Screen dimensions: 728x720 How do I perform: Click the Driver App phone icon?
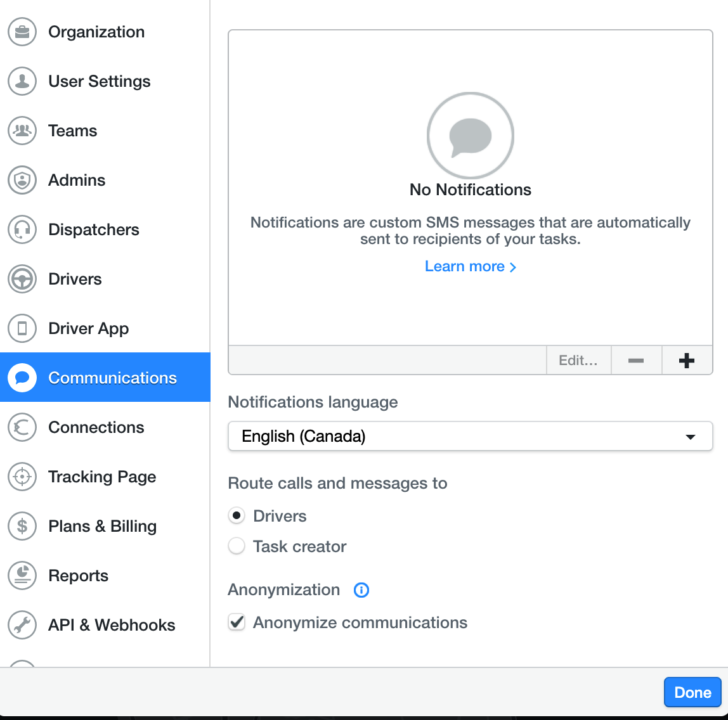coord(22,328)
